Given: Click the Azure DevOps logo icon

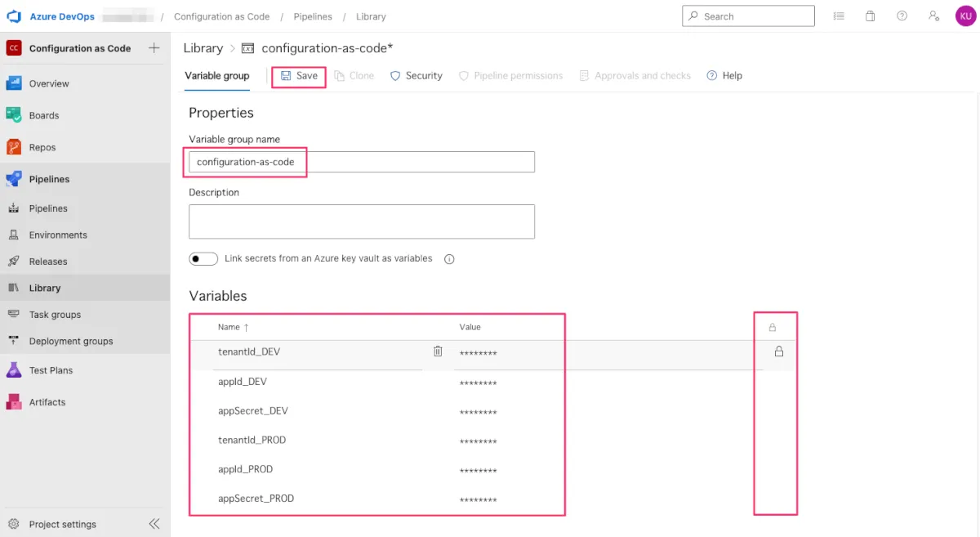Looking at the screenshot, I should tap(14, 16).
